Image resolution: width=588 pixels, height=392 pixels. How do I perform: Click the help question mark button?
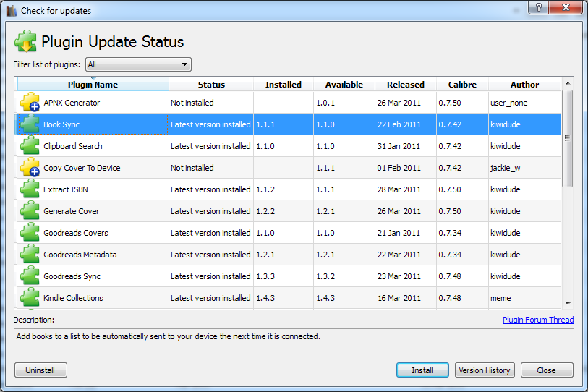(539, 7)
